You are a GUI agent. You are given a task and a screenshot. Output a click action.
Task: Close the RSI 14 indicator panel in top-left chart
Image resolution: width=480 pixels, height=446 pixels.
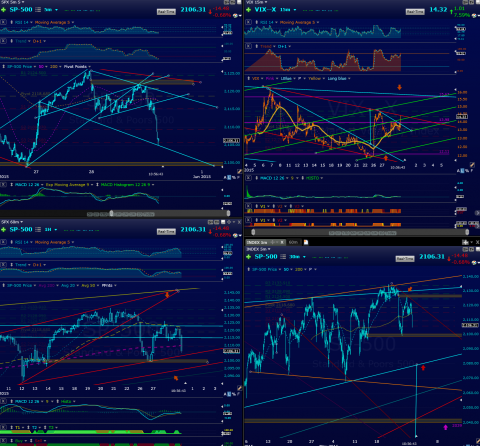[x=3, y=22]
